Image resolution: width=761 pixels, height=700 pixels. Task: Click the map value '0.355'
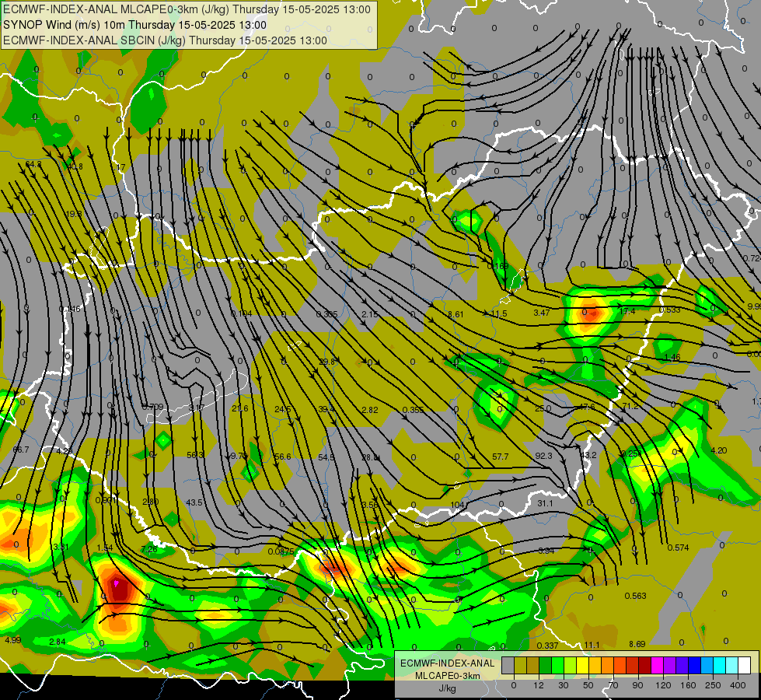coord(413,410)
